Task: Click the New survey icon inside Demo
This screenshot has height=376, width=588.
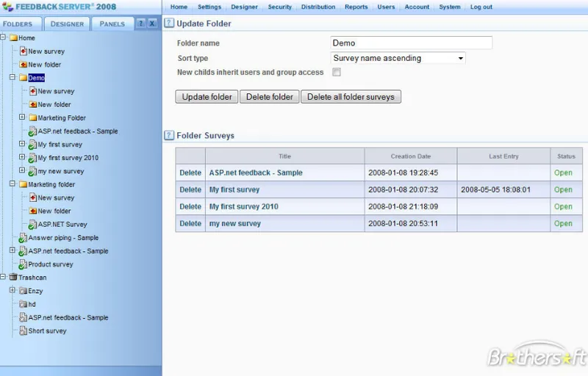Action: [x=33, y=91]
